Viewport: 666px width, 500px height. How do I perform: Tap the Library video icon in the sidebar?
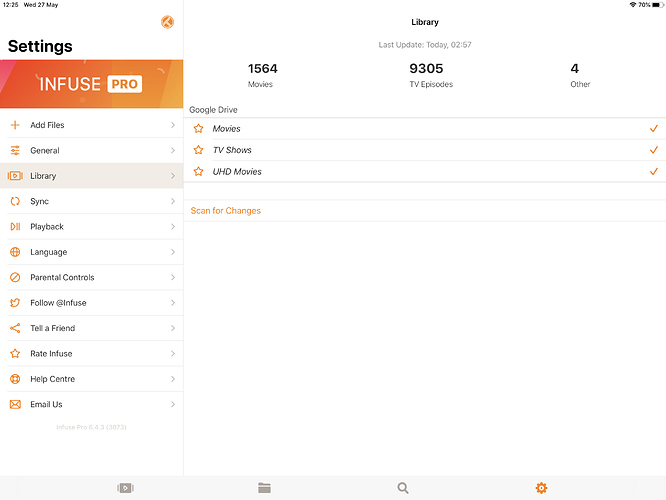coord(15,176)
